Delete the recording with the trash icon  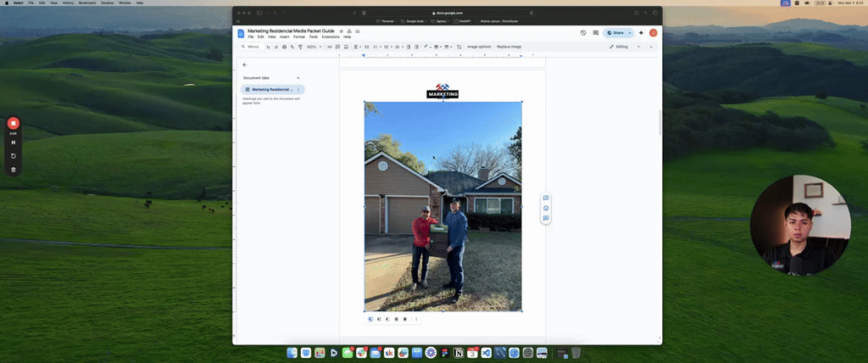(14, 170)
